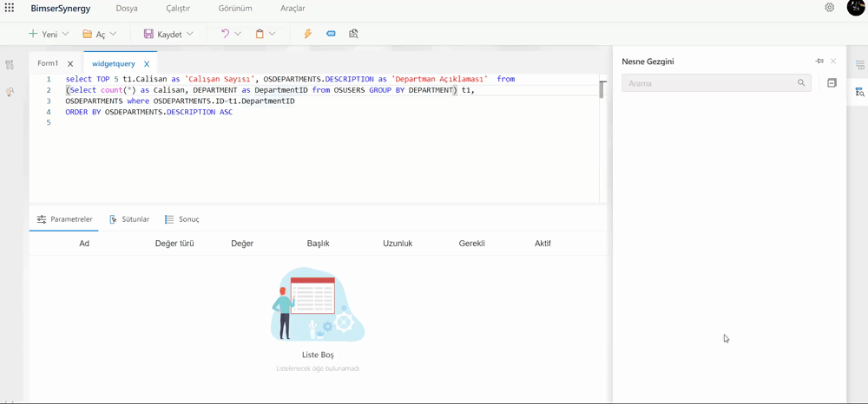
Task: Pin the Nesne Gezgini panel
Action: coord(819,62)
